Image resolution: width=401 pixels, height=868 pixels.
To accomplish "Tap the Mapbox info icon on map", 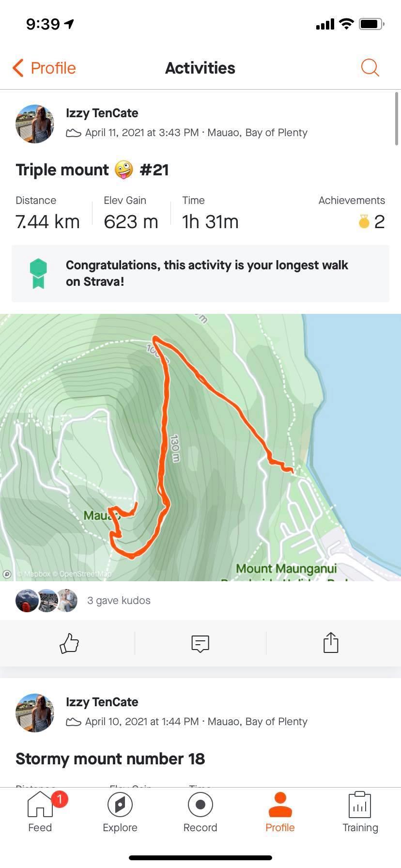I will 7,574.
